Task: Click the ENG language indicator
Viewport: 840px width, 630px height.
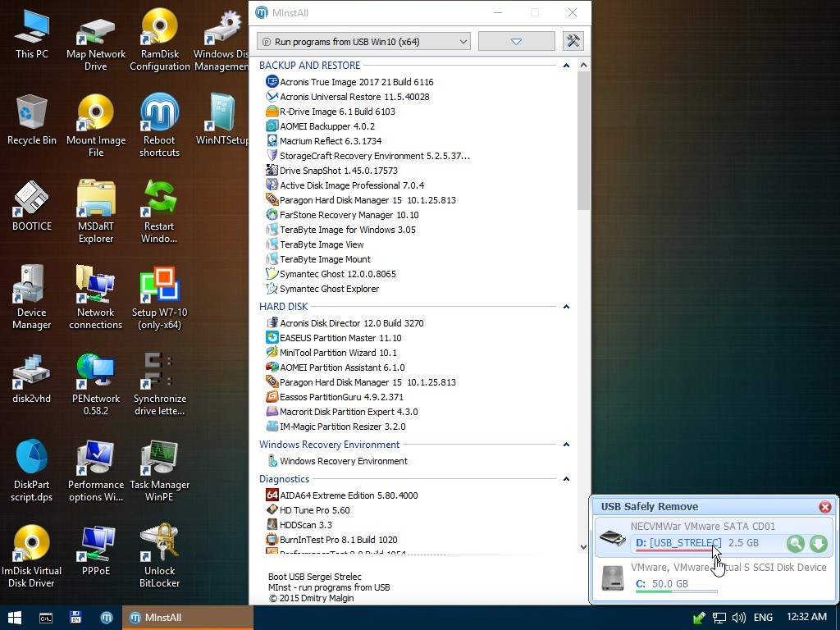Action: 763,618
